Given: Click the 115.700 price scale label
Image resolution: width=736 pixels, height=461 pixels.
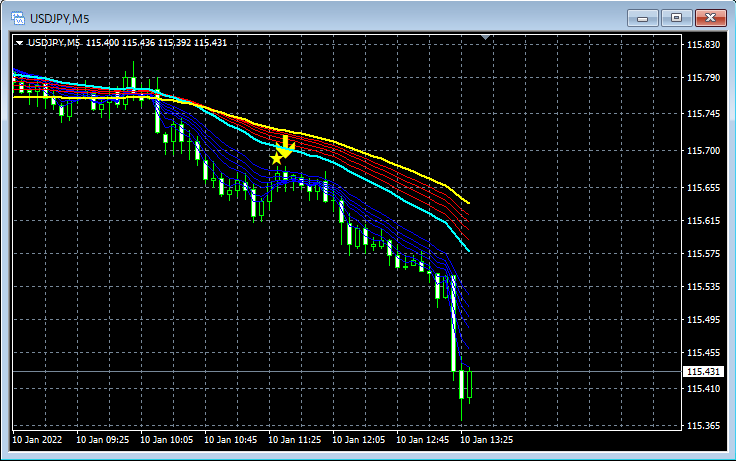Looking at the screenshot, I should (703, 150).
